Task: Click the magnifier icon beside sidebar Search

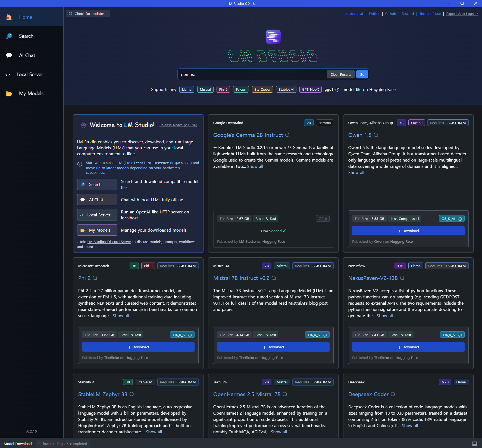Action: 9,36
